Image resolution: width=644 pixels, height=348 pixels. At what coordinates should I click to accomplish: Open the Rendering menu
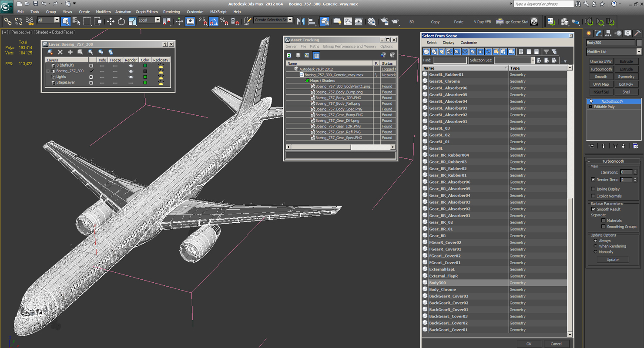pos(171,12)
